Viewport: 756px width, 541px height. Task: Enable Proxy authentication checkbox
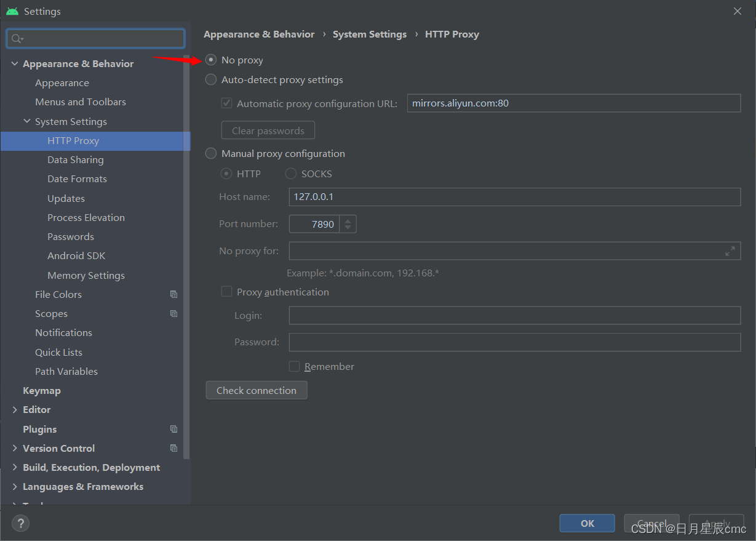point(226,292)
